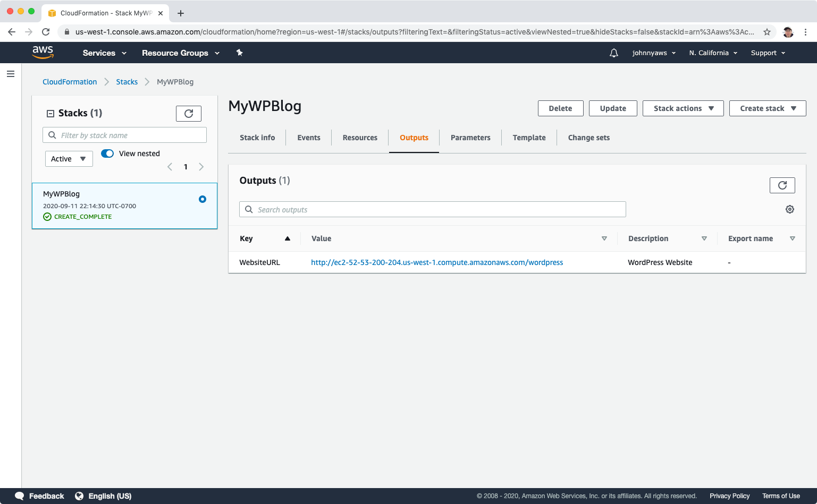Open the notifications bell icon
Screen dimensions: 817x504
coord(614,53)
